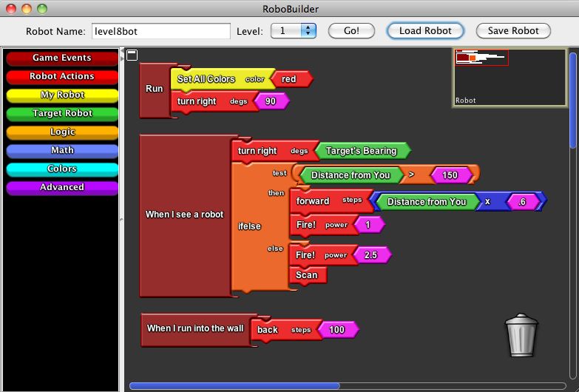Image resolution: width=579 pixels, height=392 pixels.
Task: Click the Target's Bearing block
Action: pos(362,151)
